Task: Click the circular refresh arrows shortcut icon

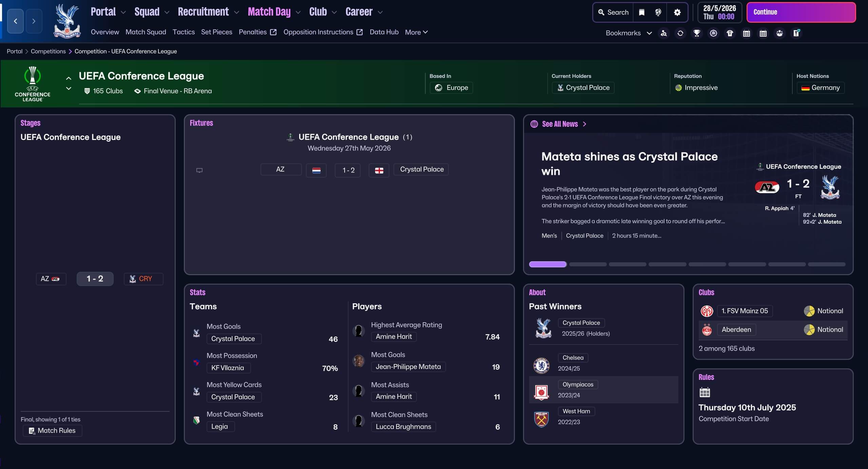Action: [680, 33]
